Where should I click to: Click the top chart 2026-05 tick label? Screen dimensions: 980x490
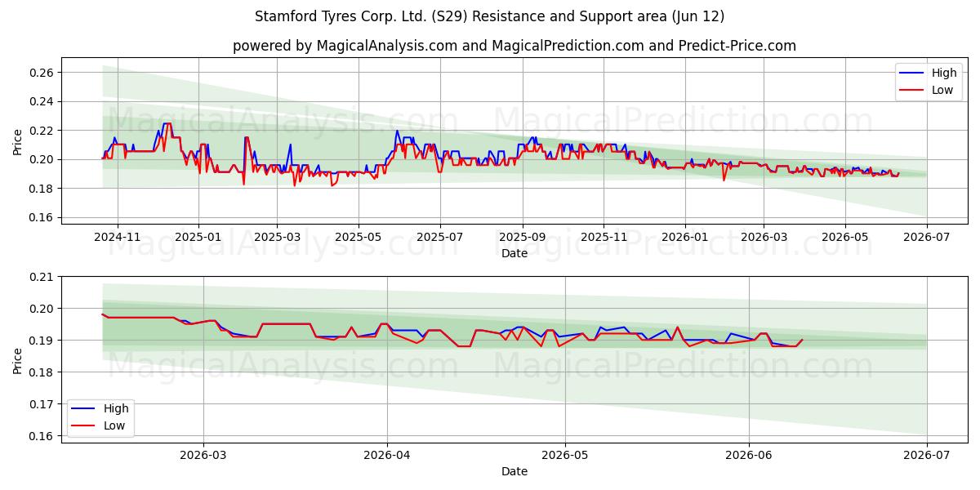pyautogui.click(x=845, y=237)
